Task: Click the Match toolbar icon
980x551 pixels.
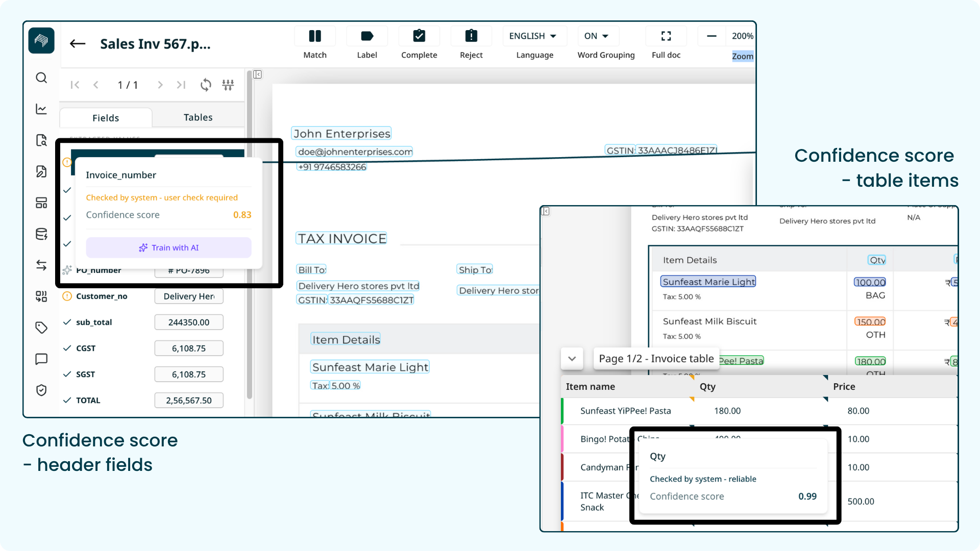Action: 315,36
